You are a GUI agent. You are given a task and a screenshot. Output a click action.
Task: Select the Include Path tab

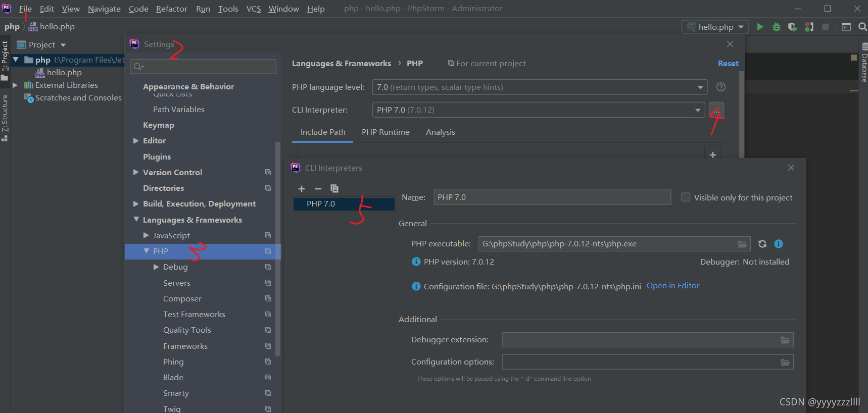[323, 132]
